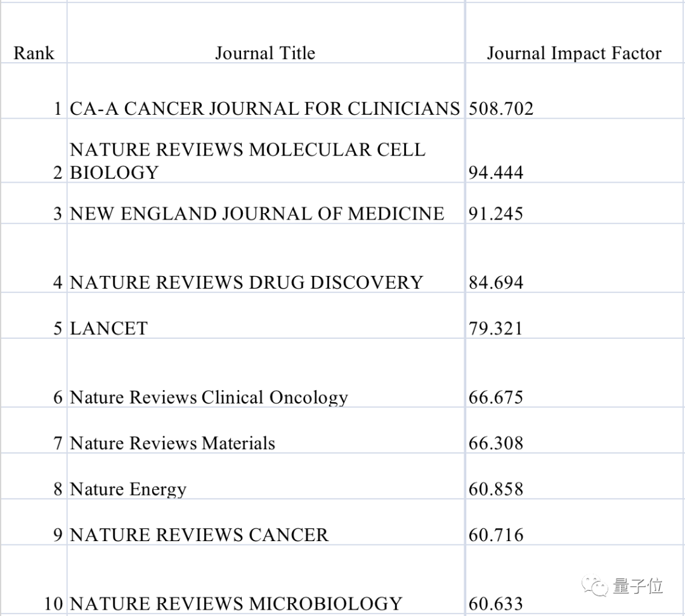This screenshot has width=685, height=616.
Task: Select NEW ENGLAND JOURNAL OF MEDICINE cell
Action: pos(266,203)
